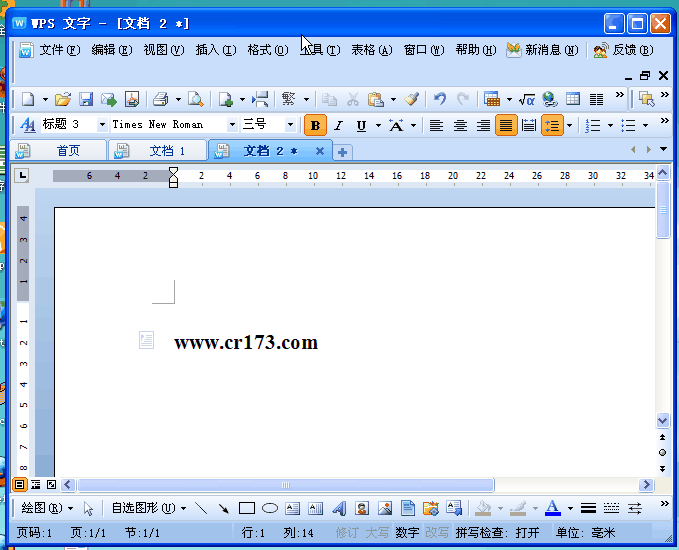679x550 pixels.
Task: Click the 反馈 feedback button
Action: click(x=624, y=50)
